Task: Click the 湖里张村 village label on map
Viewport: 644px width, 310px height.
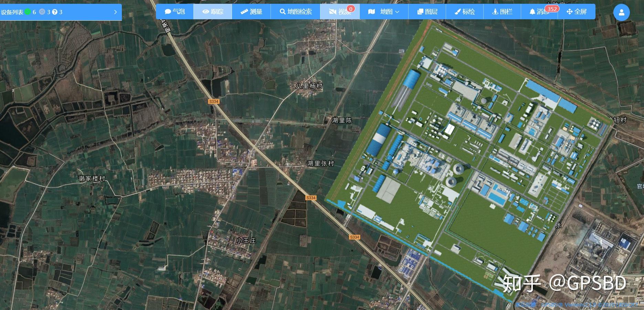Action: point(320,163)
